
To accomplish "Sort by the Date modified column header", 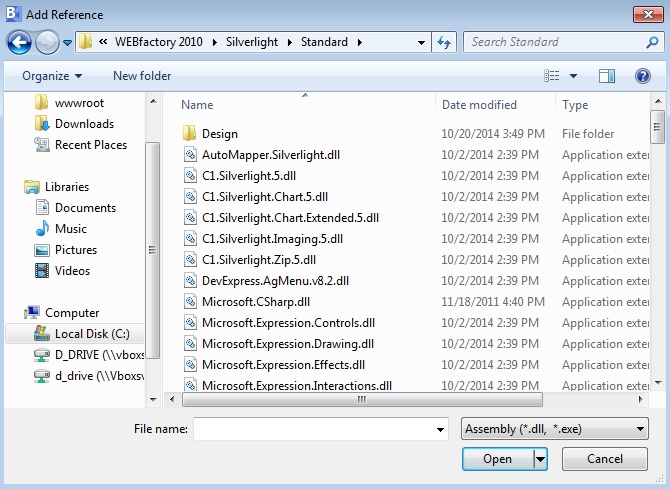I will (x=479, y=105).
